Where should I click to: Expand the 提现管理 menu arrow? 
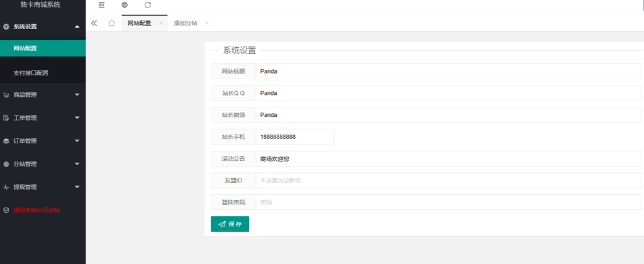coord(77,187)
